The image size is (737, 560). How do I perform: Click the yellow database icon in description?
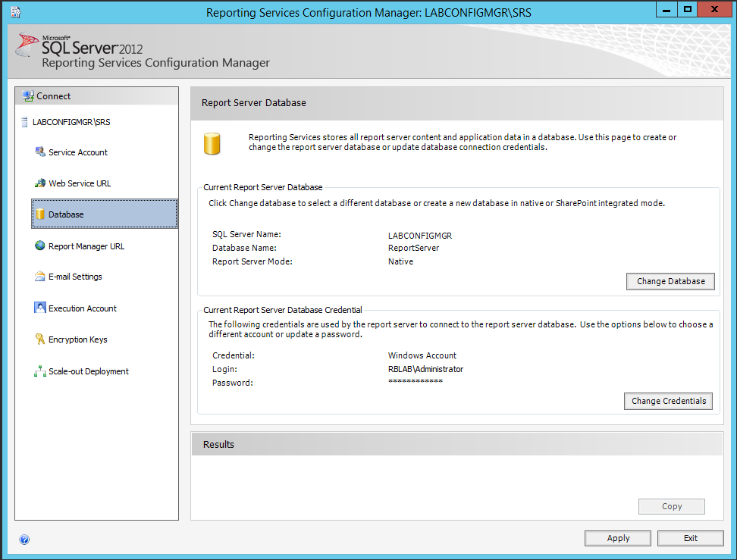[x=212, y=144]
